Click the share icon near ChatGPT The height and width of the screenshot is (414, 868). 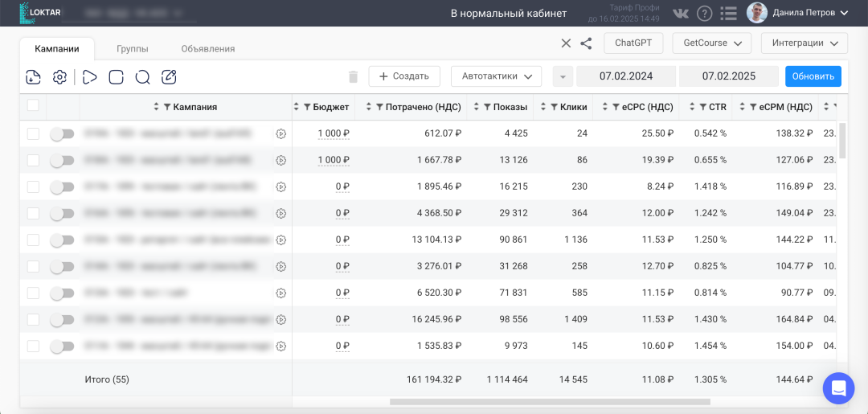point(586,43)
